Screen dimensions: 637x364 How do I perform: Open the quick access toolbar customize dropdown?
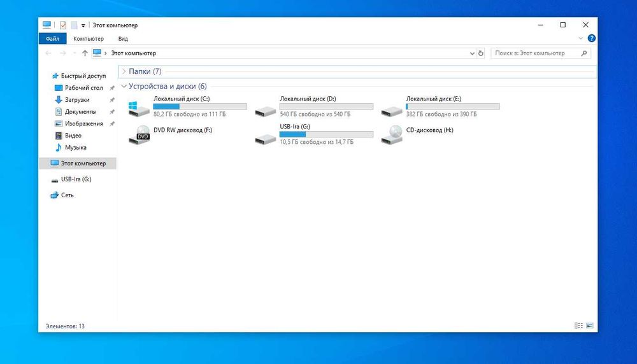click(x=83, y=25)
